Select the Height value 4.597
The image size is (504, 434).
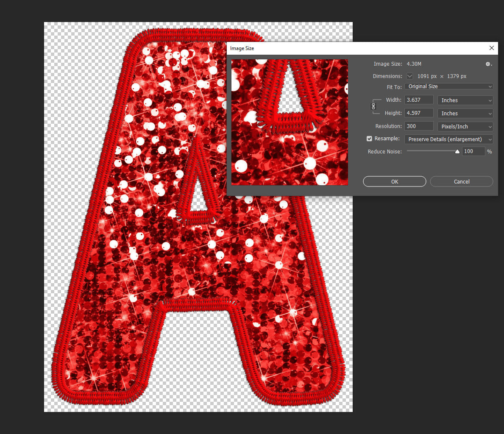(418, 113)
